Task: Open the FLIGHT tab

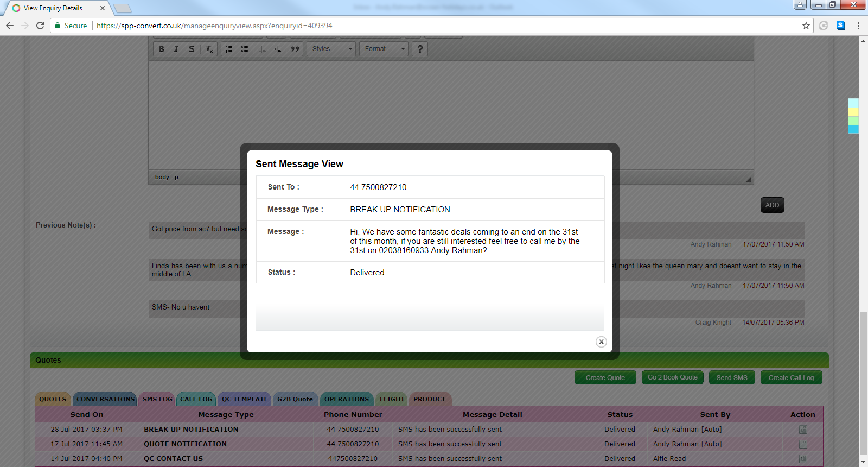Action: coord(392,399)
